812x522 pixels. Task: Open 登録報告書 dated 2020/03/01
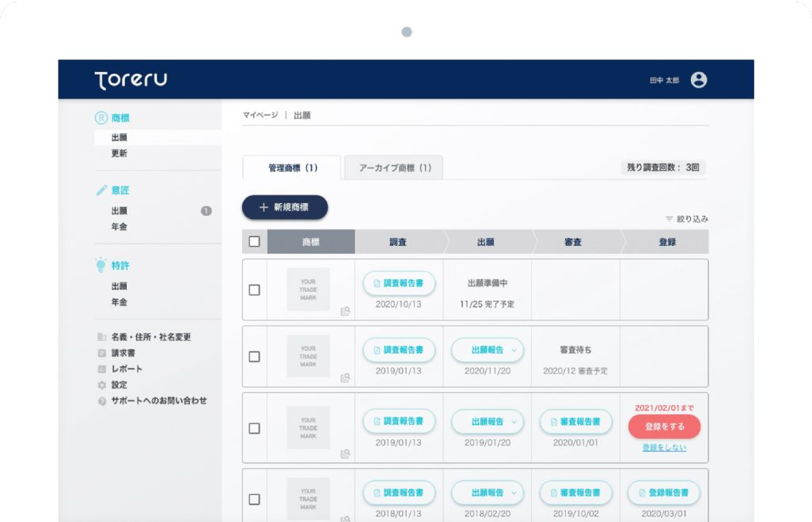[x=664, y=493]
